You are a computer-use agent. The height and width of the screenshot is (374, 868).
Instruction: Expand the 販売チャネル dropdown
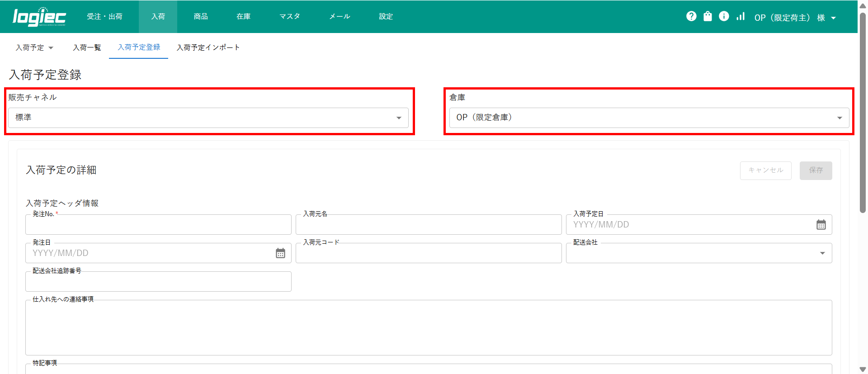click(208, 118)
